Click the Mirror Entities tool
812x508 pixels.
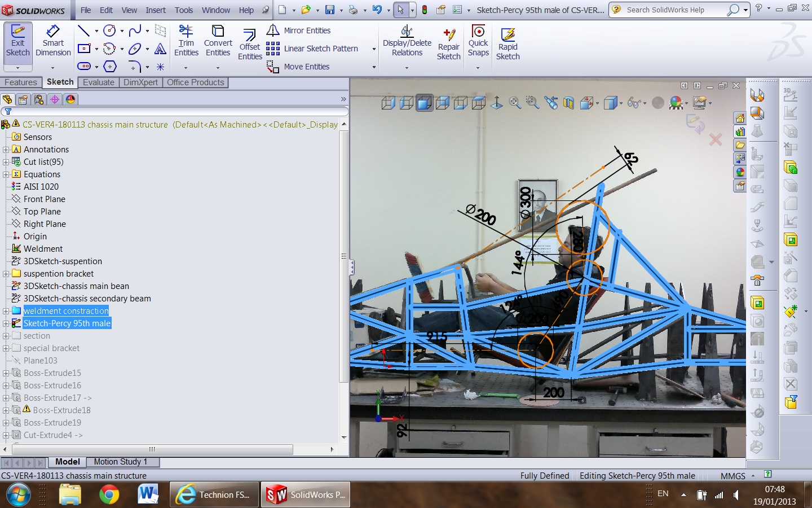coord(307,30)
